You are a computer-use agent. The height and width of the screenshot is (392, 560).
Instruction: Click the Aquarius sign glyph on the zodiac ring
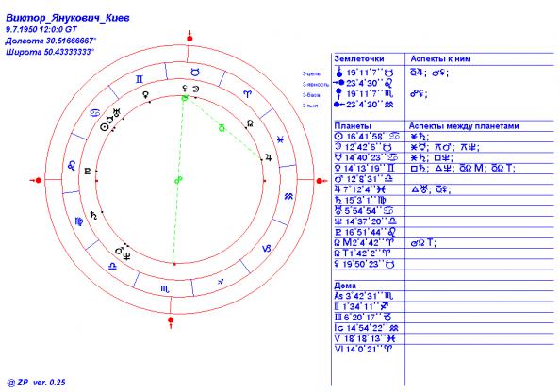coord(288,196)
